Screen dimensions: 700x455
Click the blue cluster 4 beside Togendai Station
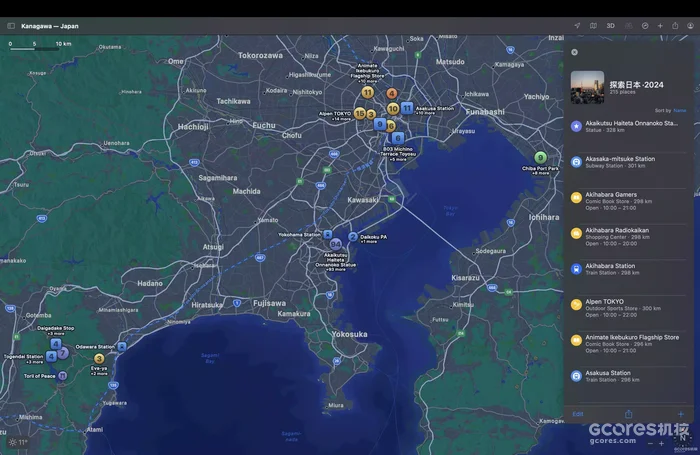51,356
